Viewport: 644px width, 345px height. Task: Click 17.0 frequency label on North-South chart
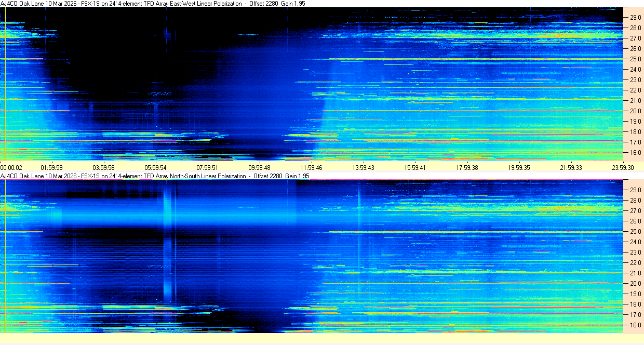(636, 315)
